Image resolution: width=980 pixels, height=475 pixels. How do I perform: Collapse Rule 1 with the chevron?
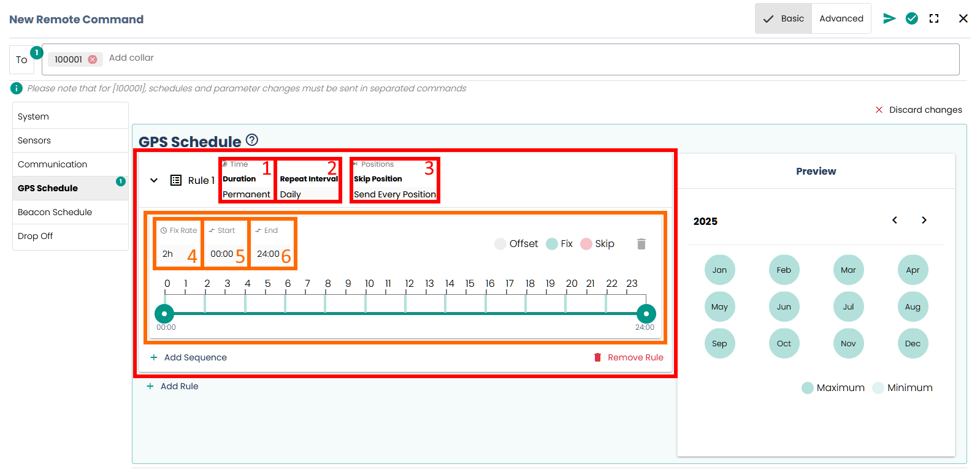tap(154, 180)
